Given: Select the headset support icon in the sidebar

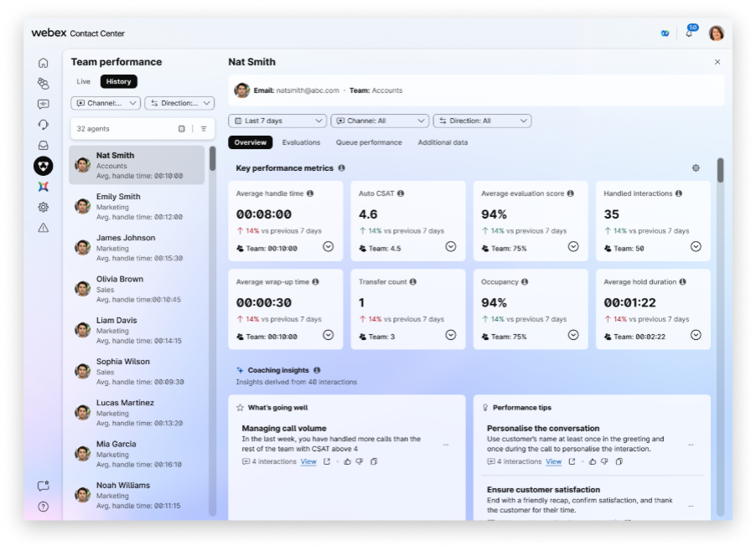Looking at the screenshot, I should 43,123.
